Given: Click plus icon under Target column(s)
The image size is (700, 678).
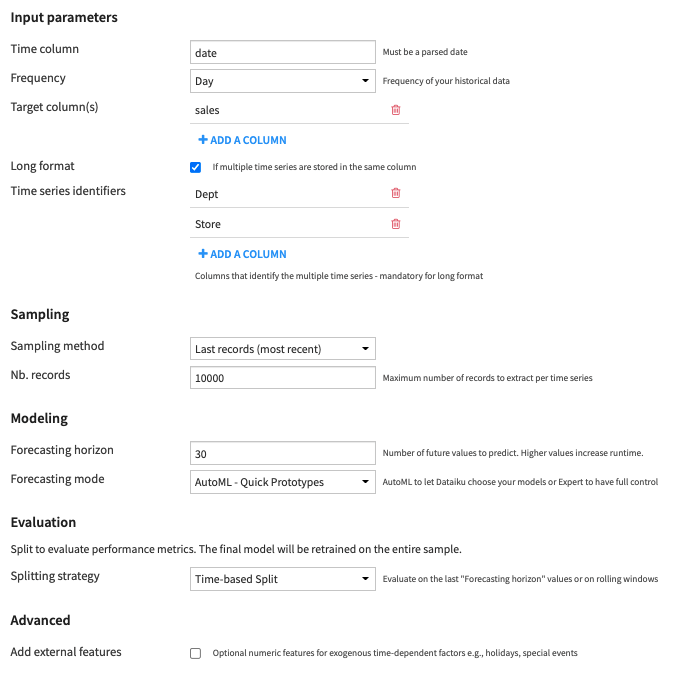Looking at the screenshot, I should (x=203, y=140).
